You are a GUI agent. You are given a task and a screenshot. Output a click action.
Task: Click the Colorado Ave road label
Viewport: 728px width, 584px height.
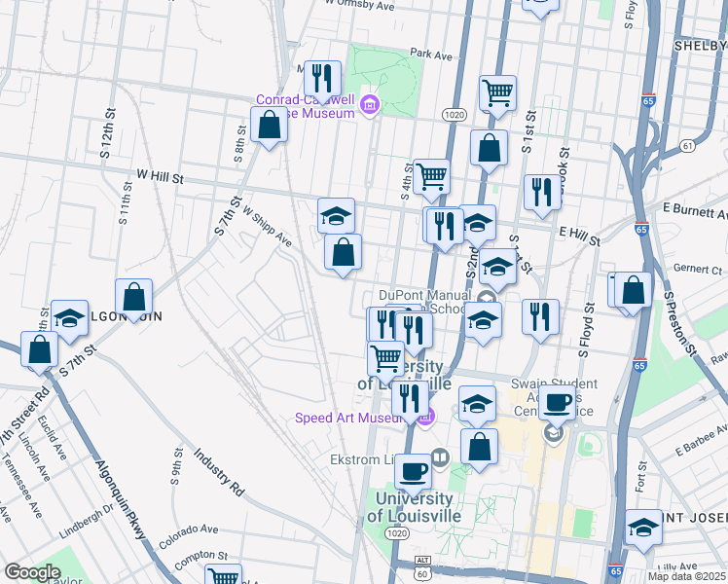coord(188,536)
